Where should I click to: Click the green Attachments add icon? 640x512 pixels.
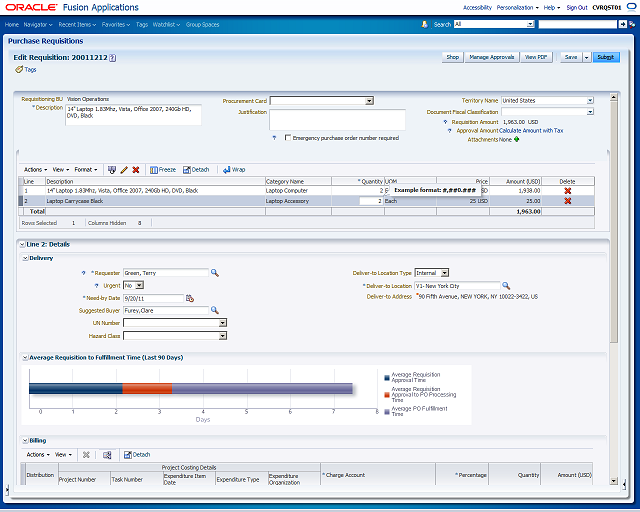point(517,140)
